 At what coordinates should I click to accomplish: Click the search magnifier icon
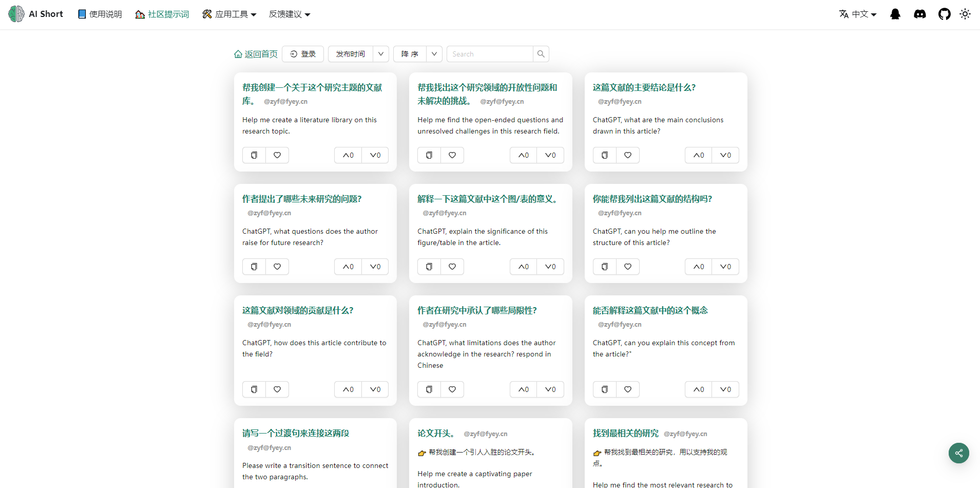click(x=541, y=54)
